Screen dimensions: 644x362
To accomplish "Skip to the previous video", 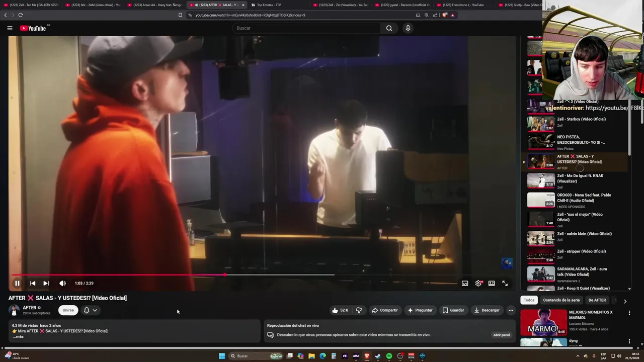I will point(33,283).
